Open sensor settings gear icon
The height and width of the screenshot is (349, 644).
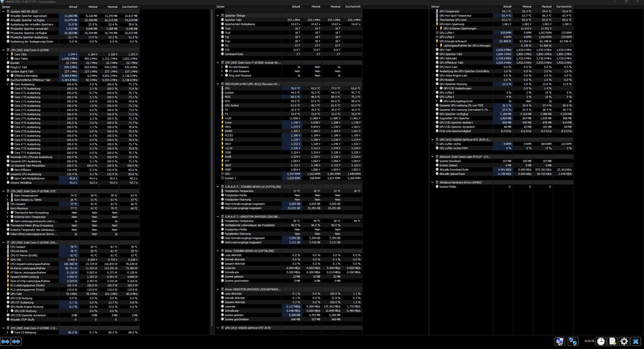pos(624,341)
